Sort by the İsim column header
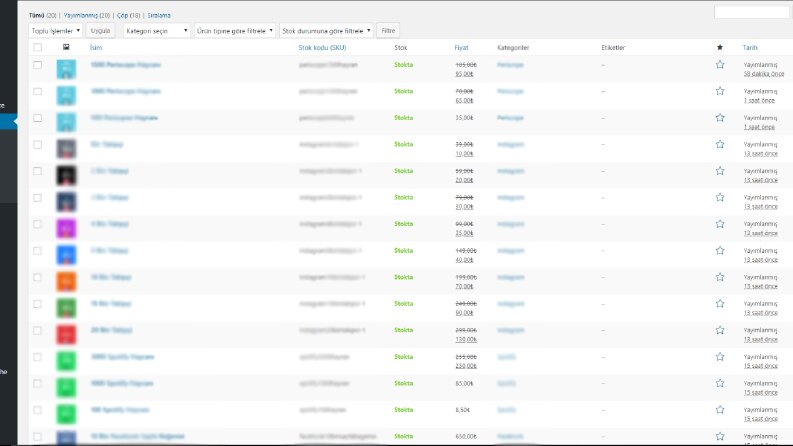The width and height of the screenshot is (793, 446). (x=96, y=48)
